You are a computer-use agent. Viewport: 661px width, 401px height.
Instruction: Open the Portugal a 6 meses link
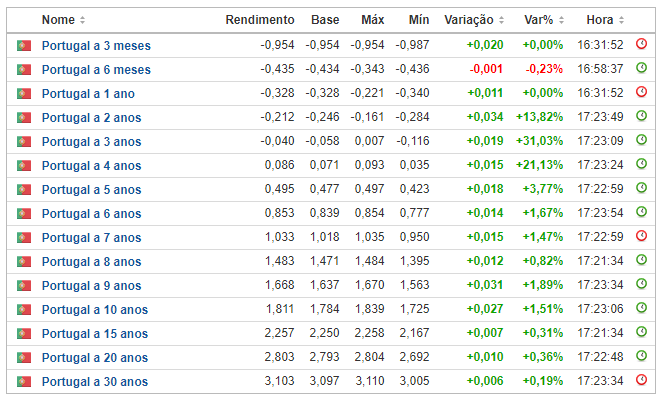96,70
